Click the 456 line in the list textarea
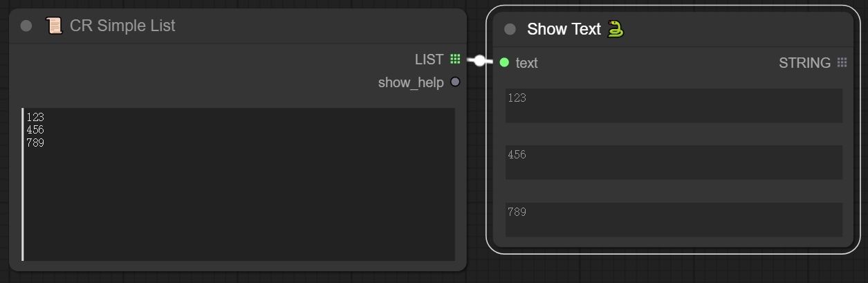 35,130
